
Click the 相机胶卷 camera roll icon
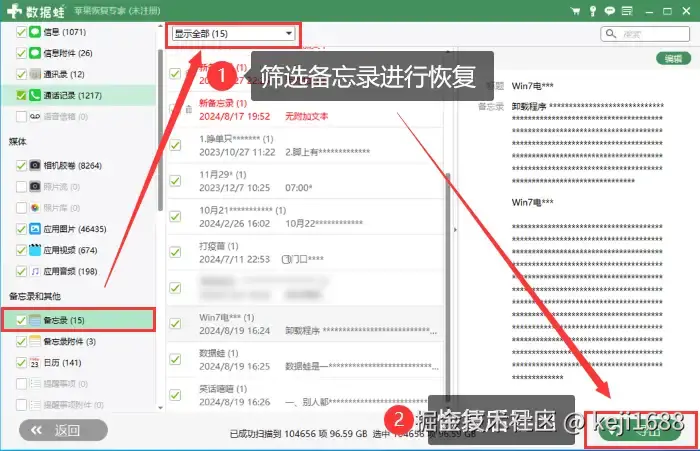click(35, 165)
